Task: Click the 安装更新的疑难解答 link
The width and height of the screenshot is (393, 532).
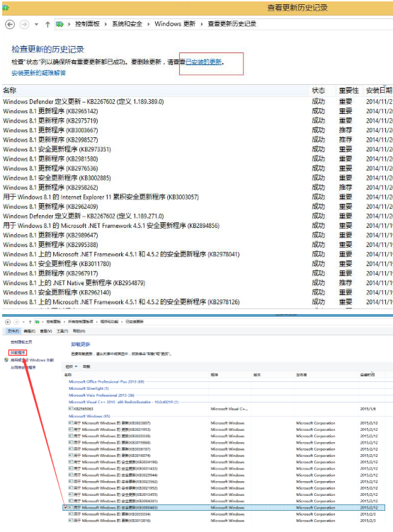Action: (x=39, y=73)
